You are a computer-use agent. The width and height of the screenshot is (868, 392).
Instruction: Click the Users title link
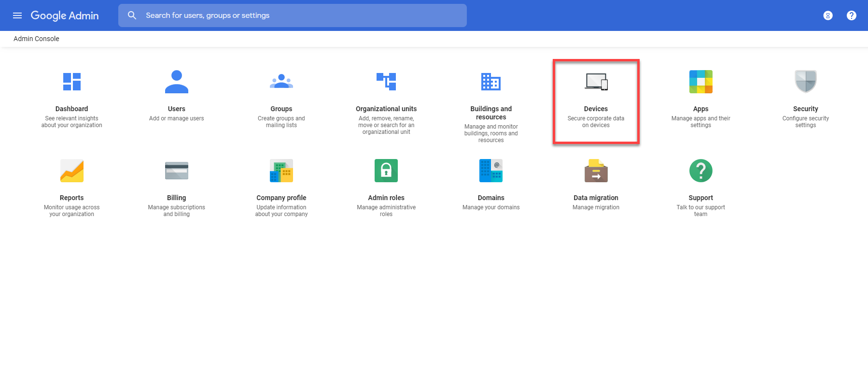tap(177, 109)
